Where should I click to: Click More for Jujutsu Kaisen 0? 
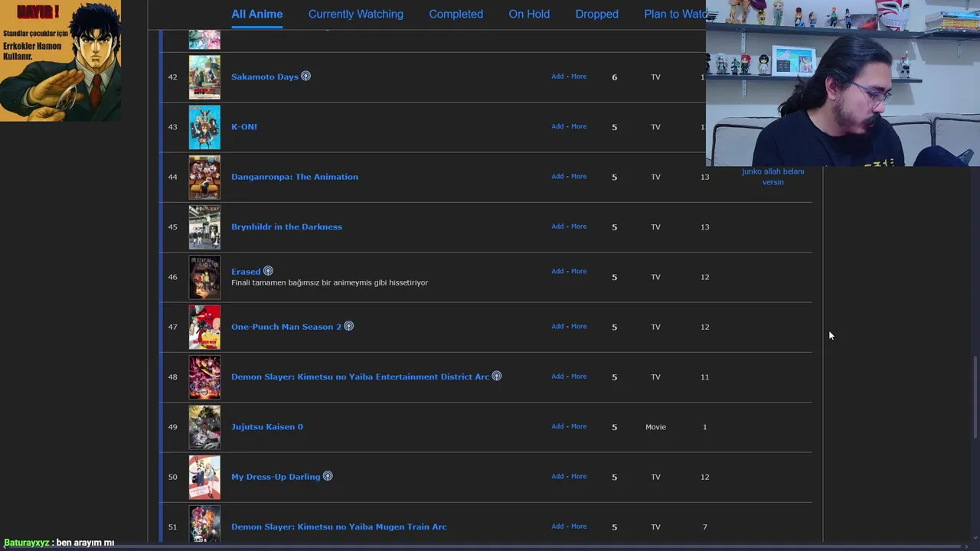click(x=579, y=426)
